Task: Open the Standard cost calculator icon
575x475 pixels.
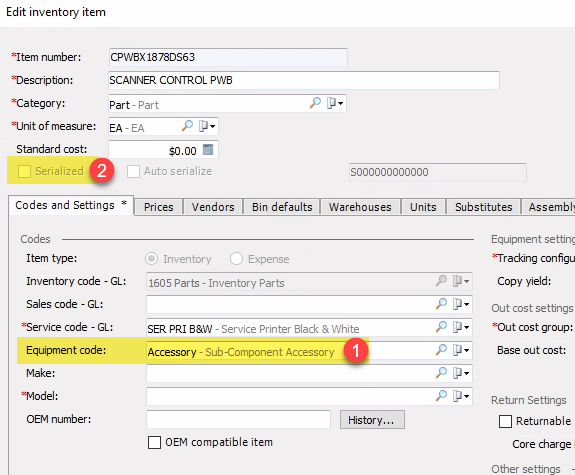Action: click(x=208, y=150)
